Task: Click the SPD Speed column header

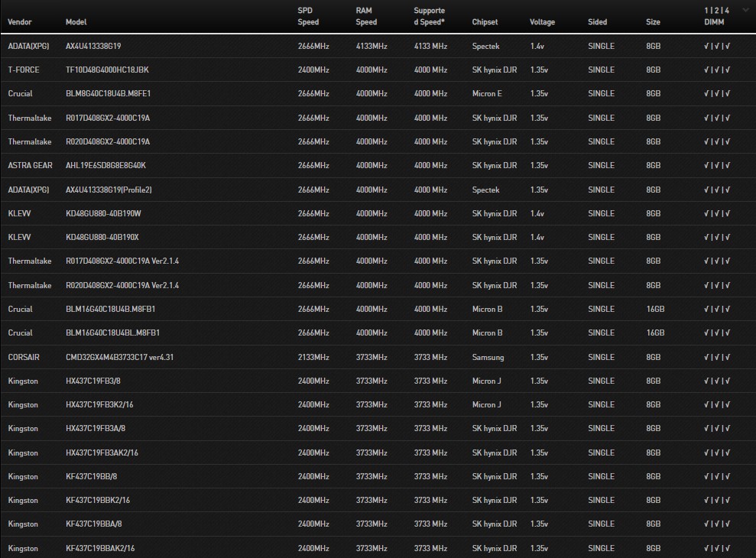Action: (x=308, y=16)
